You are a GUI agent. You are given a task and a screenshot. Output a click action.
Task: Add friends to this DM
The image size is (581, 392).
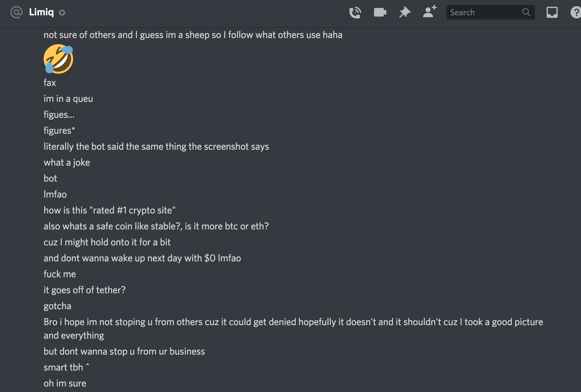[x=430, y=12]
